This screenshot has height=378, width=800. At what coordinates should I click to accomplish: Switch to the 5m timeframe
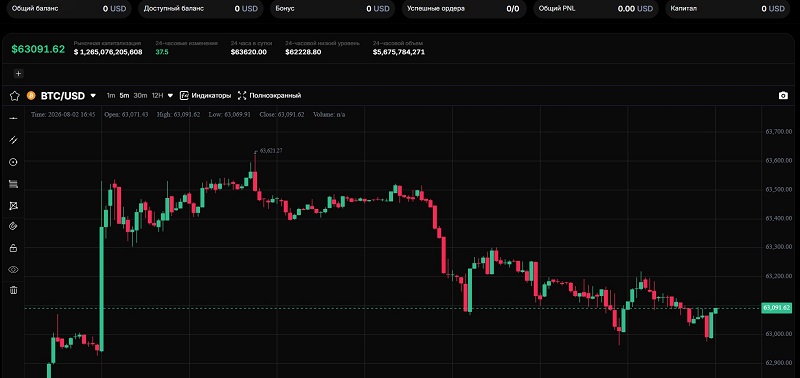tap(124, 95)
